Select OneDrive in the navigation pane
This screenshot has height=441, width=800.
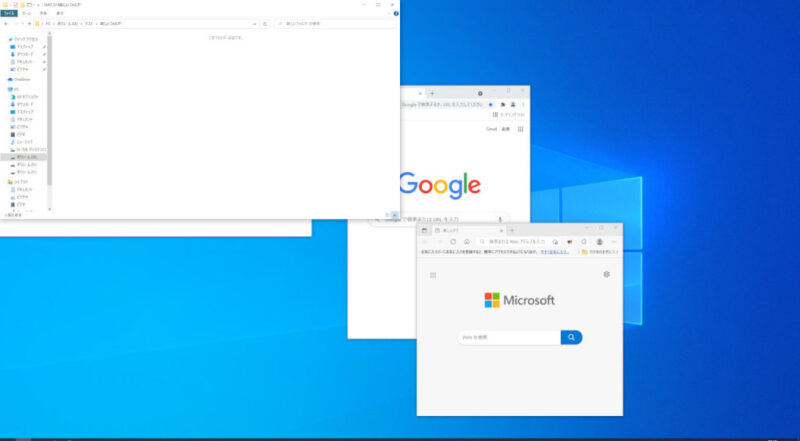tap(19, 79)
